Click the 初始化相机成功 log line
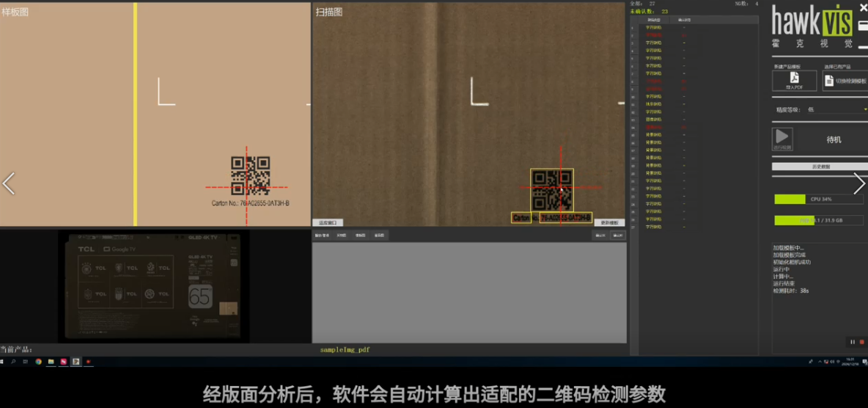868x408 pixels. pos(792,262)
